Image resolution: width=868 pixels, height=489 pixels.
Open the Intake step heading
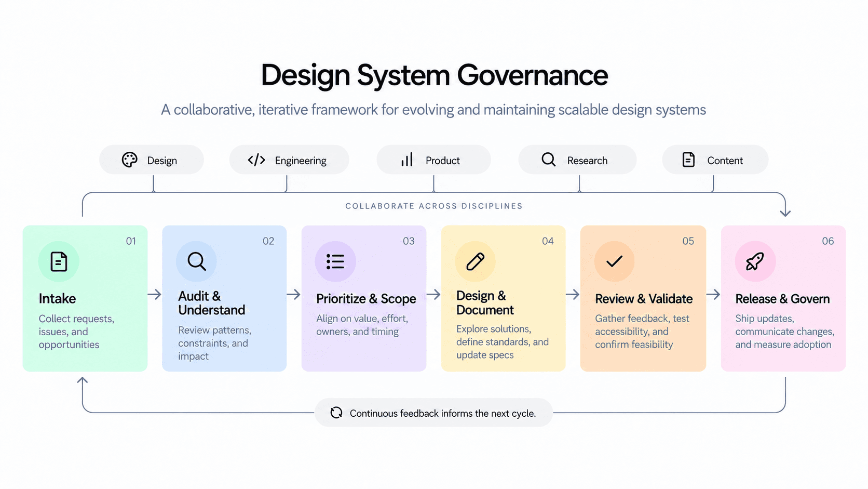57,299
